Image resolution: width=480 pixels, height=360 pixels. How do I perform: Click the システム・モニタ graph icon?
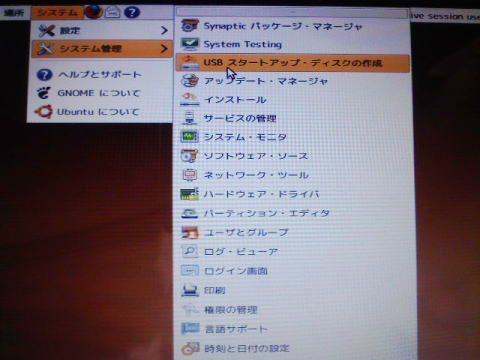(x=190, y=137)
